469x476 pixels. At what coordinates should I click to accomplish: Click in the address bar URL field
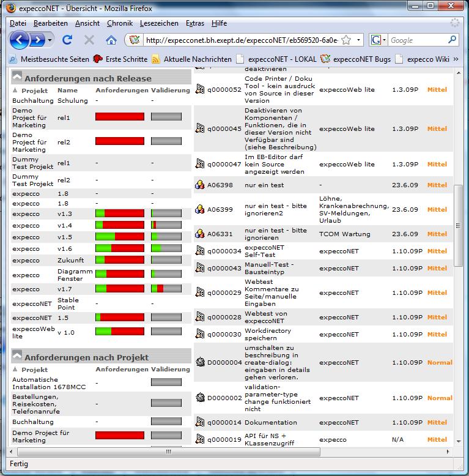pos(238,40)
